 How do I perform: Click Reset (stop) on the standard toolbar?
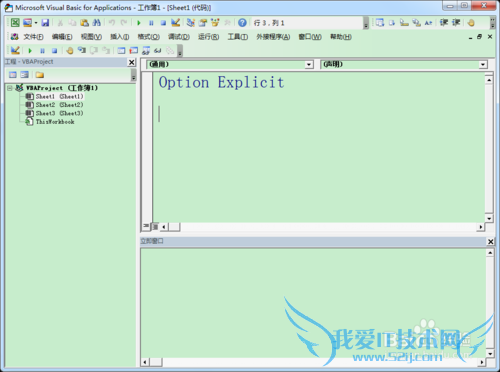[x=163, y=23]
